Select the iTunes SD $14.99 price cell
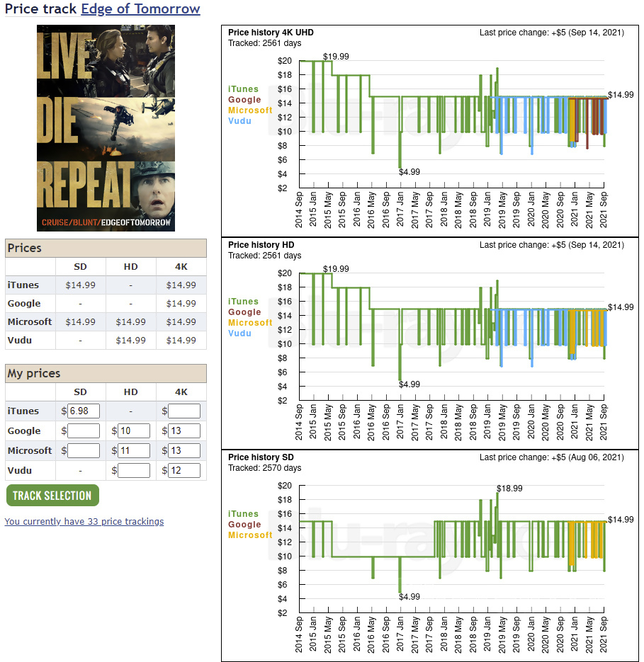The width and height of the screenshot is (644, 662). point(80,285)
